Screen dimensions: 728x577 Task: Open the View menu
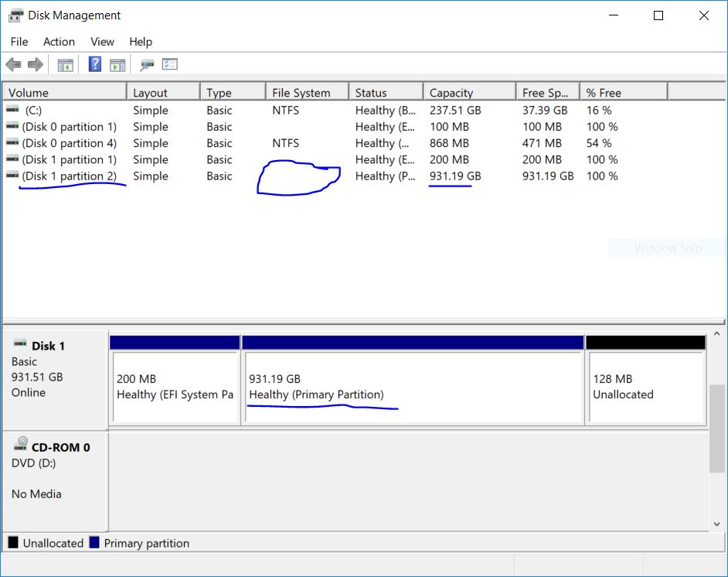(x=102, y=42)
